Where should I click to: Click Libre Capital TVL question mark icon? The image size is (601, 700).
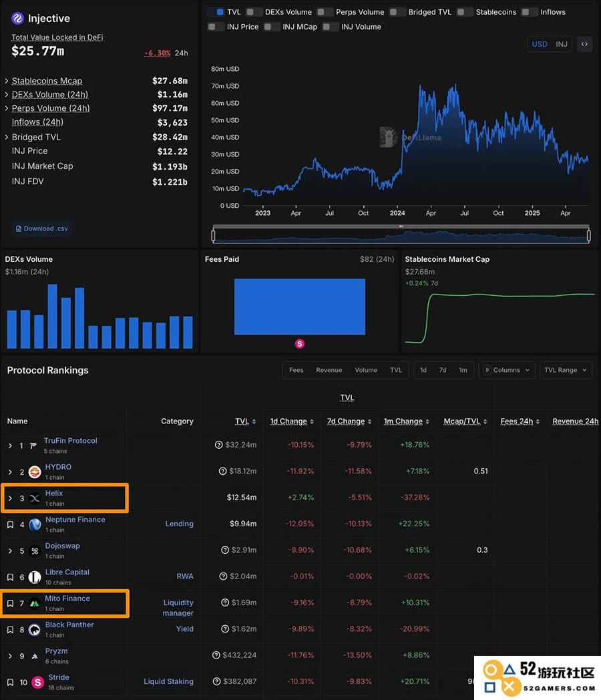(223, 576)
